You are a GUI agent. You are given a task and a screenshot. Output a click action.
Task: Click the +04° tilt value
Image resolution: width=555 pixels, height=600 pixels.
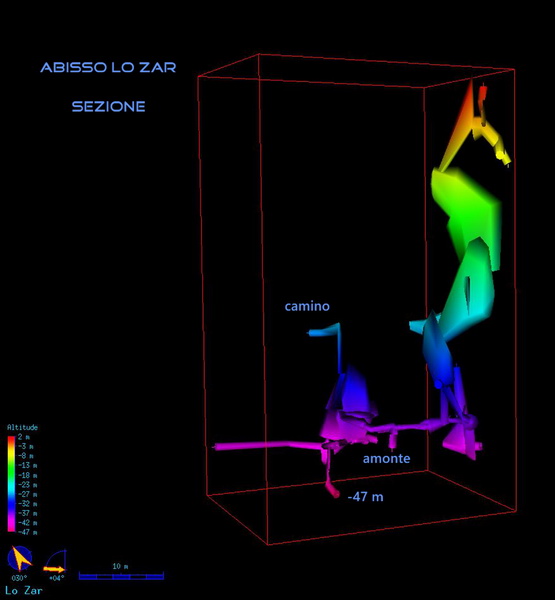pos(56,578)
